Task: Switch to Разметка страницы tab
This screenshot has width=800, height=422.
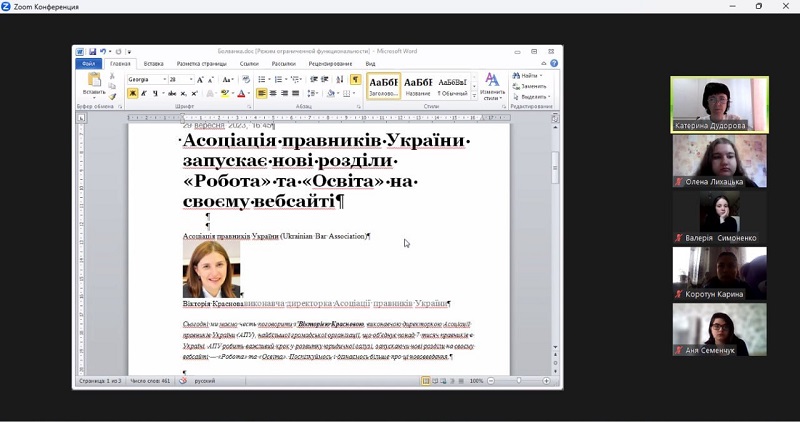Action: click(202, 64)
